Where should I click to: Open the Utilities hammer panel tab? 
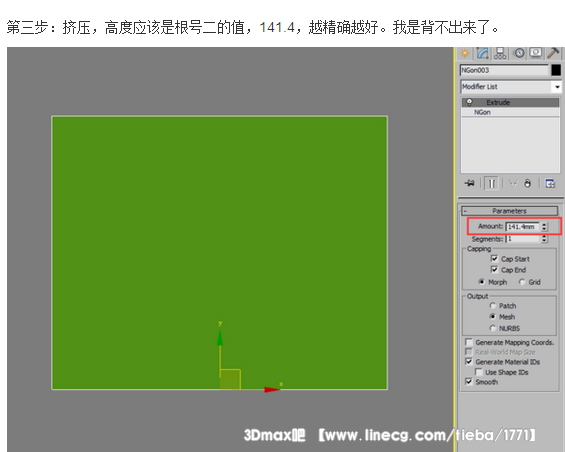pos(553,53)
